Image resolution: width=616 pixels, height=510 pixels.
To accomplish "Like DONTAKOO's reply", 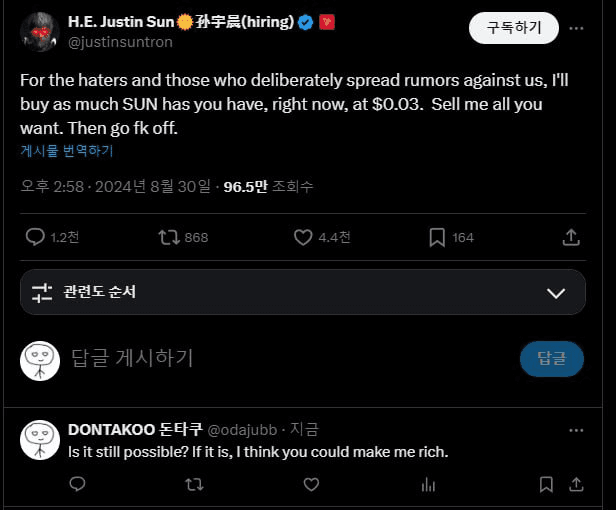I will pos(311,484).
